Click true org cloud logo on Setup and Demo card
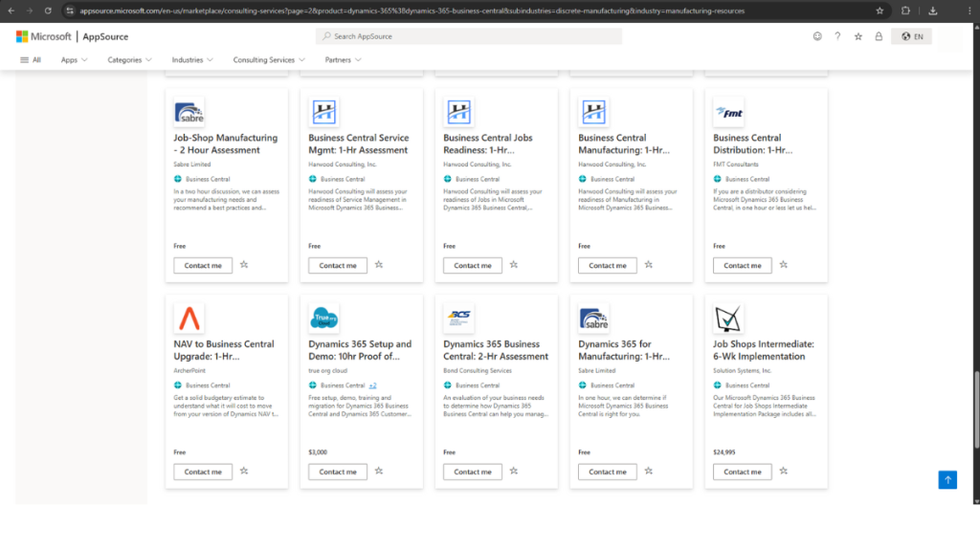The width and height of the screenshot is (980, 551). tap(323, 319)
